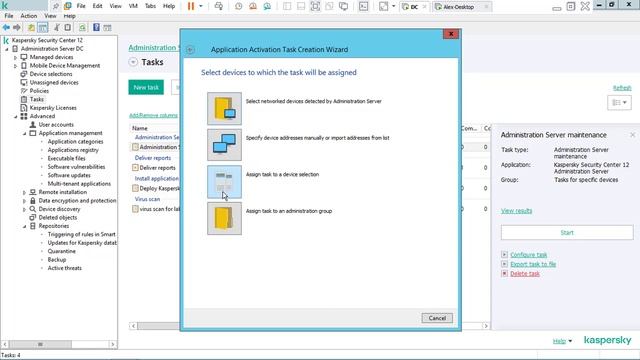The height and width of the screenshot is (360, 640).
Task: Click the Mobile Device Management tree icon
Action: [24, 65]
